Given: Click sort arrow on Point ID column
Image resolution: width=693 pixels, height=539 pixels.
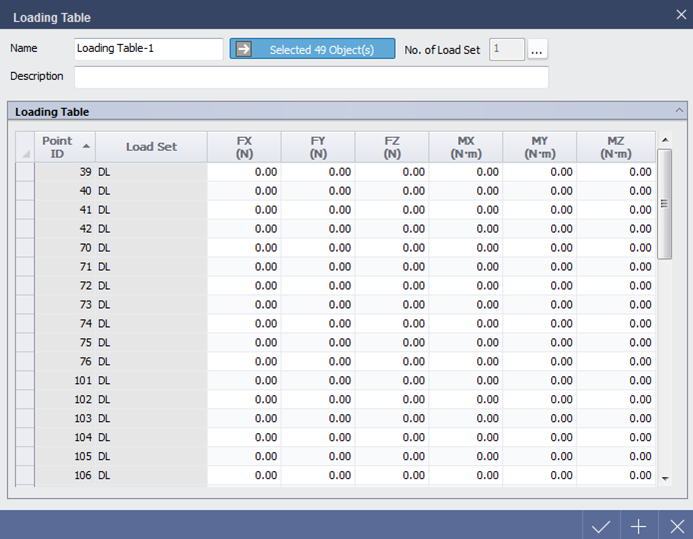Looking at the screenshot, I should pos(86,147).
